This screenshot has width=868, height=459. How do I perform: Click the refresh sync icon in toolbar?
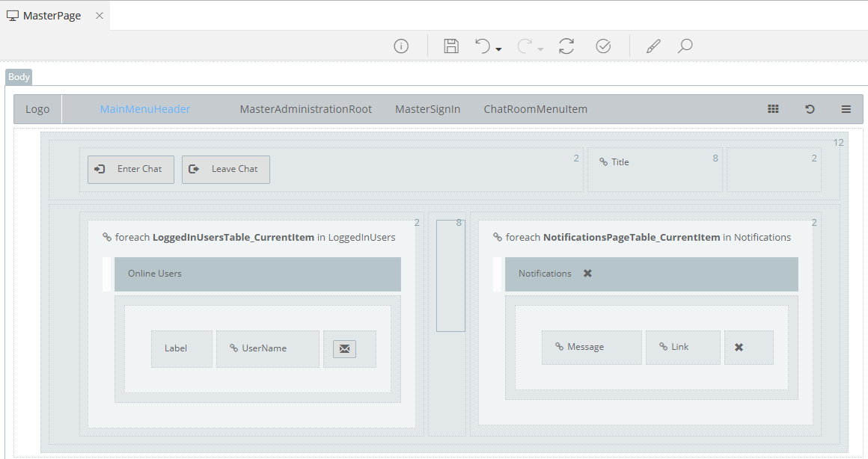click(x=566, y=46)
